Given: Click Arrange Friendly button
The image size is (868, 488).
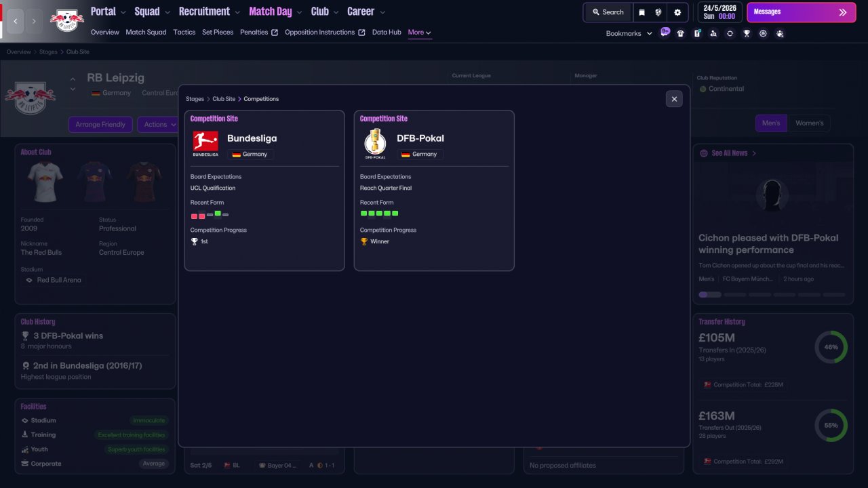Looking at the screenshot, I should tap(100, 125).
